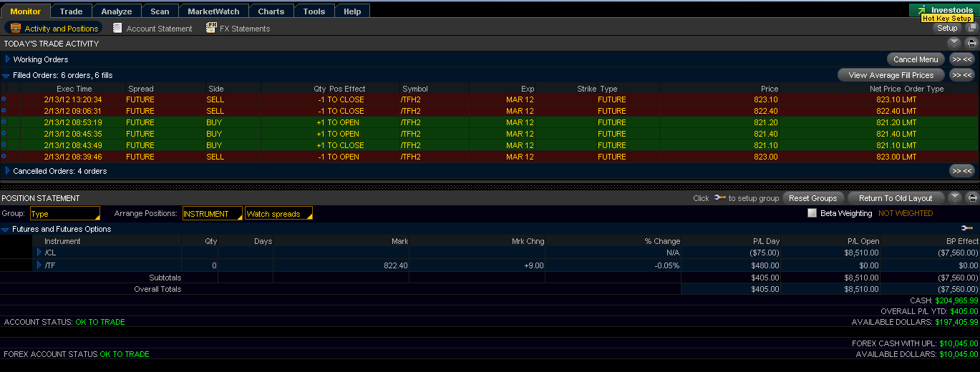980x372 pixels.
Task: Expand the /TF instrument row
Action: click(39, 265)
